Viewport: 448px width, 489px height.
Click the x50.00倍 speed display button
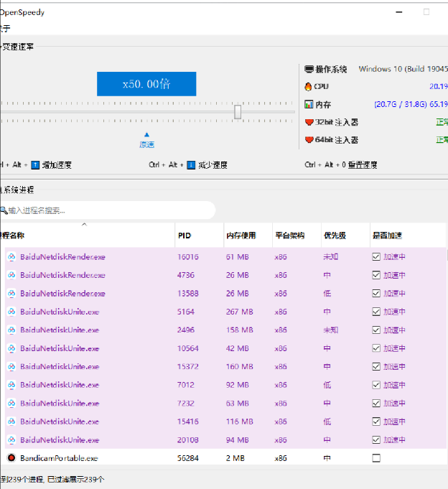[x=146, y=84]
